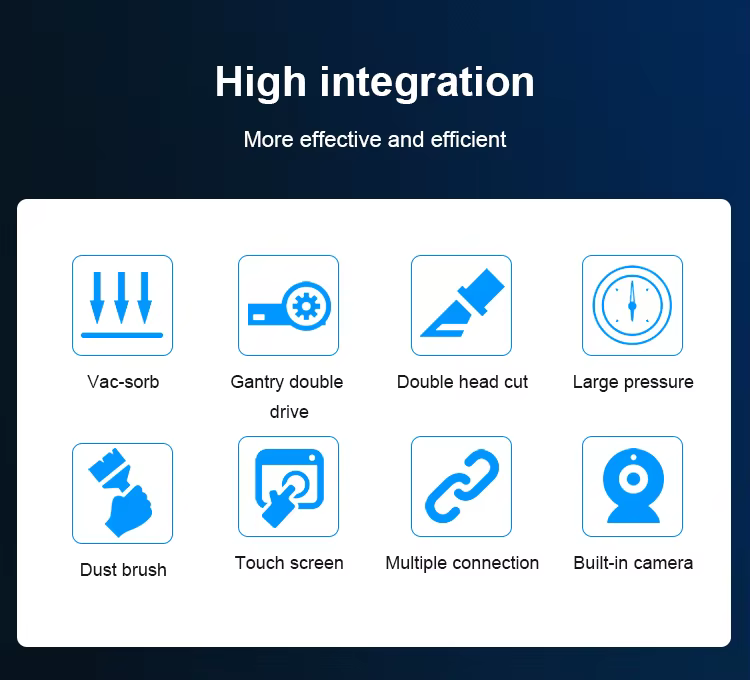
Task: Select the Dust brush hand icon
Action: [x=122, y=493]
